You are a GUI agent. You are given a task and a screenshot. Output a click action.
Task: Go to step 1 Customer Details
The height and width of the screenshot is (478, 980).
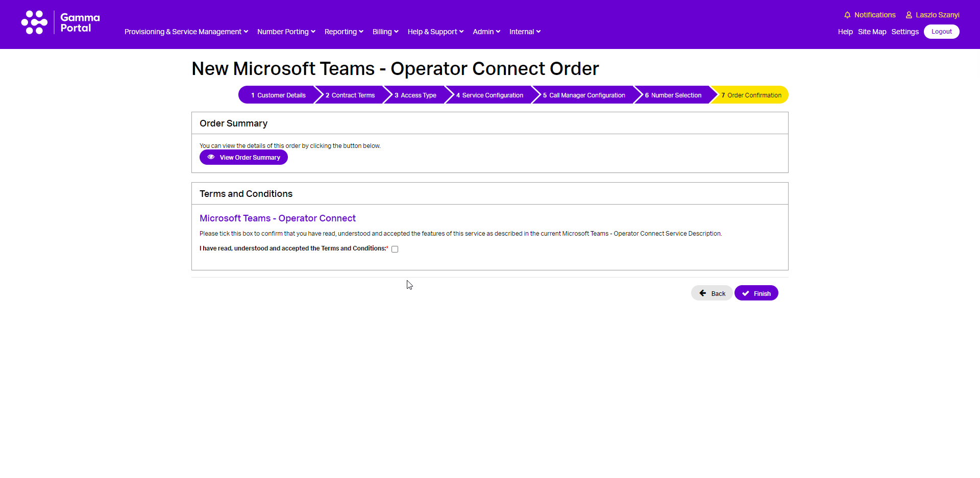(x=278, y=95)
